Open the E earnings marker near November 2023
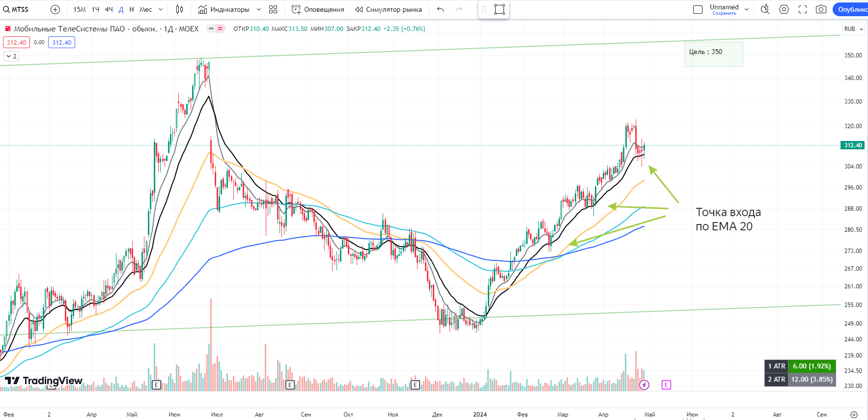Viewport: 868px width, 420px height. click(415, 385)
